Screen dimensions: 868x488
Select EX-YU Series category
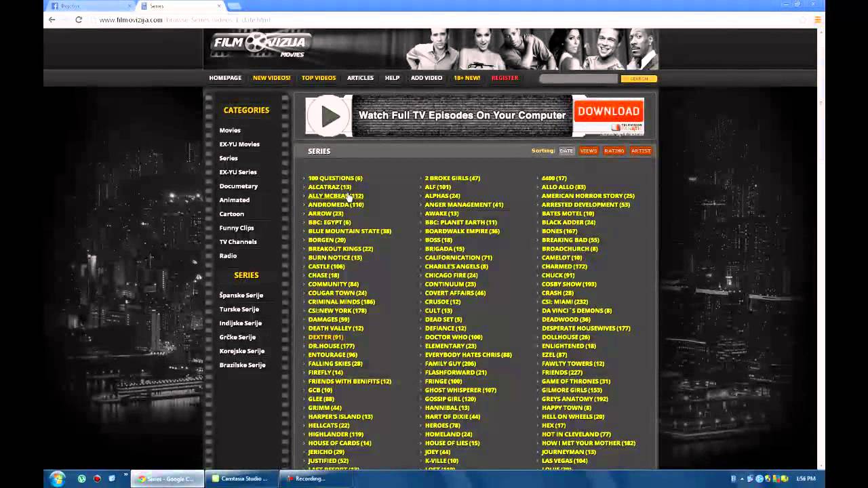(238, 172)
